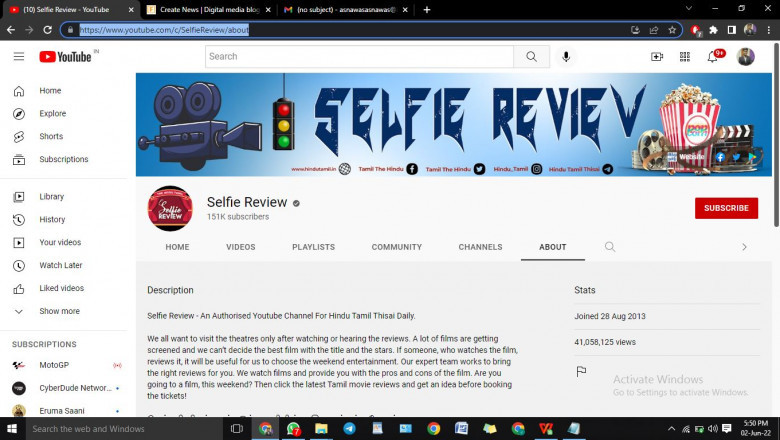
Task: Open the browser extensions puzzle icon
Action: tap(713, 30)
